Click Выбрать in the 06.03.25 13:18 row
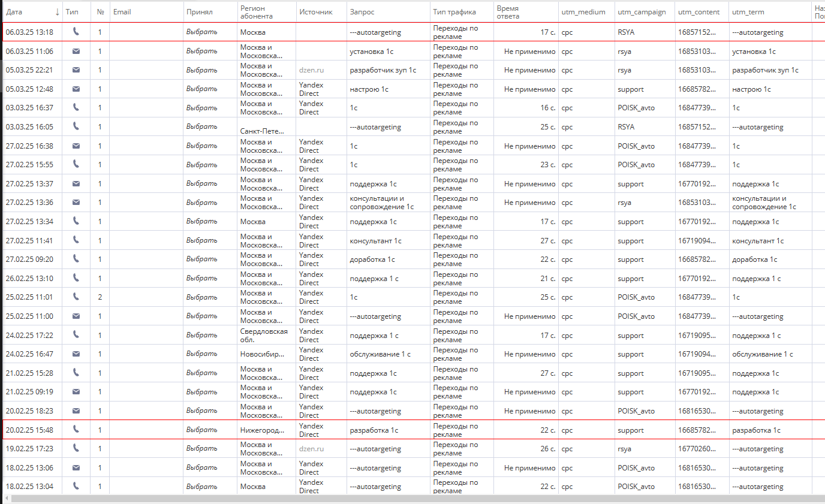The height and width of the screenshot is (504, 825). [x=201, y=32]
